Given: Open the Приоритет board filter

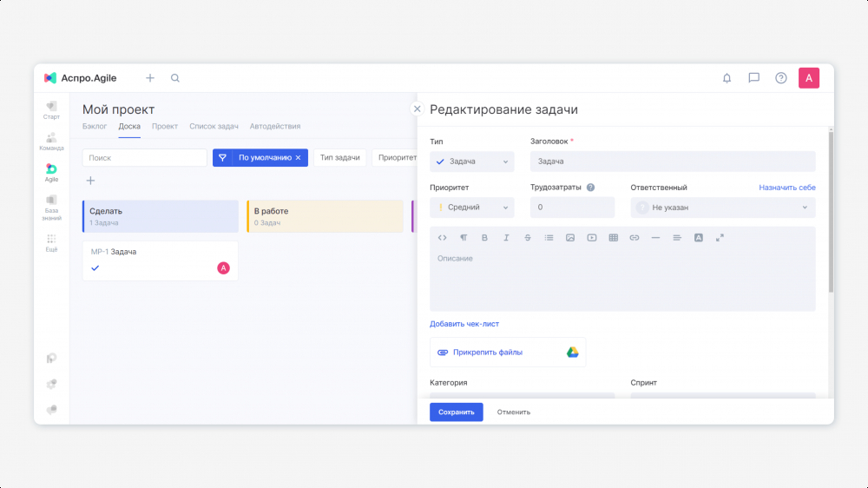Looking at the screenshot, I should (395, 158).
